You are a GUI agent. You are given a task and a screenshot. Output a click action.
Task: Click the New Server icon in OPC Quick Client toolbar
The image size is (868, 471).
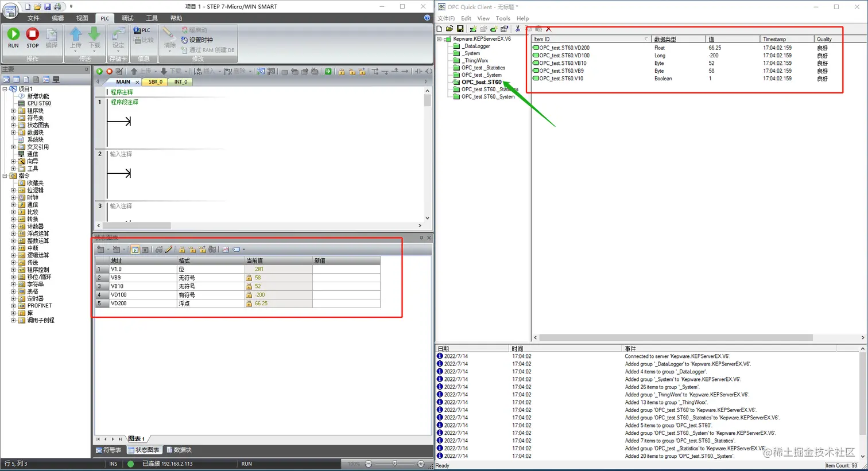point(473,29)
